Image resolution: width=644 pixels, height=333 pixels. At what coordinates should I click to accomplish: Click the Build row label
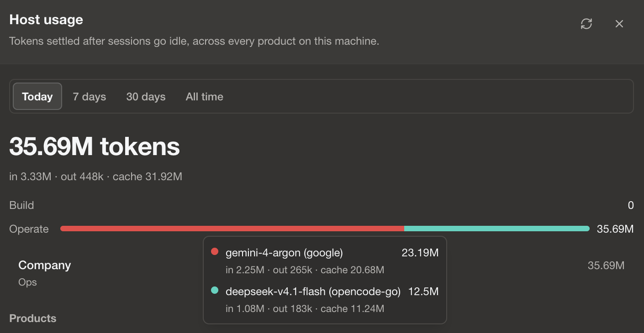pos(21,205)
